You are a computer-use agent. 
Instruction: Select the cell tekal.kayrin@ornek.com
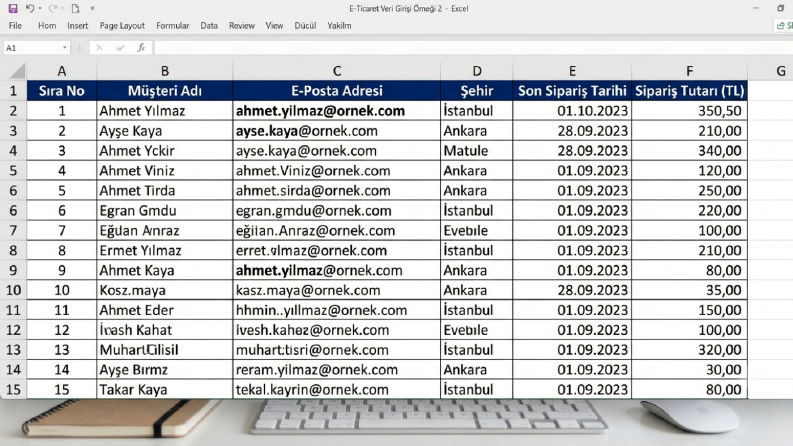[x=337, y=390]
